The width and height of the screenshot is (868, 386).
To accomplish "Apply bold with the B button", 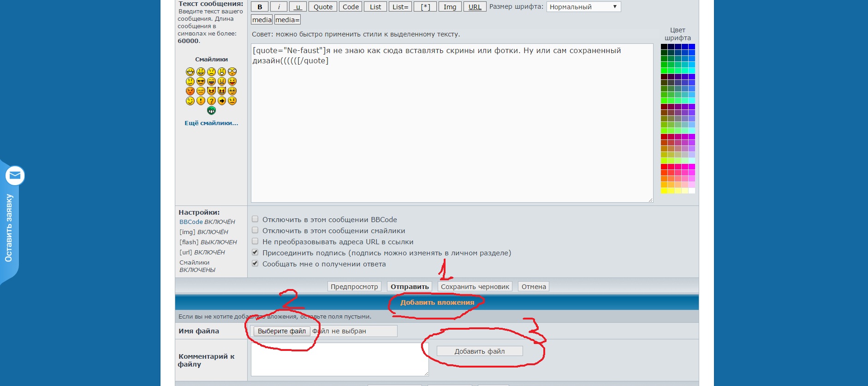I will 260,7.
